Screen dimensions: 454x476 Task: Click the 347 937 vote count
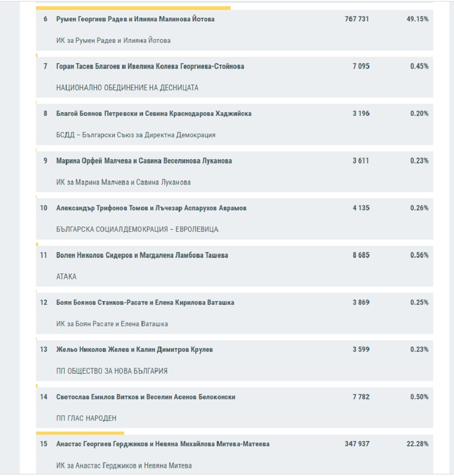click(357, 444)
